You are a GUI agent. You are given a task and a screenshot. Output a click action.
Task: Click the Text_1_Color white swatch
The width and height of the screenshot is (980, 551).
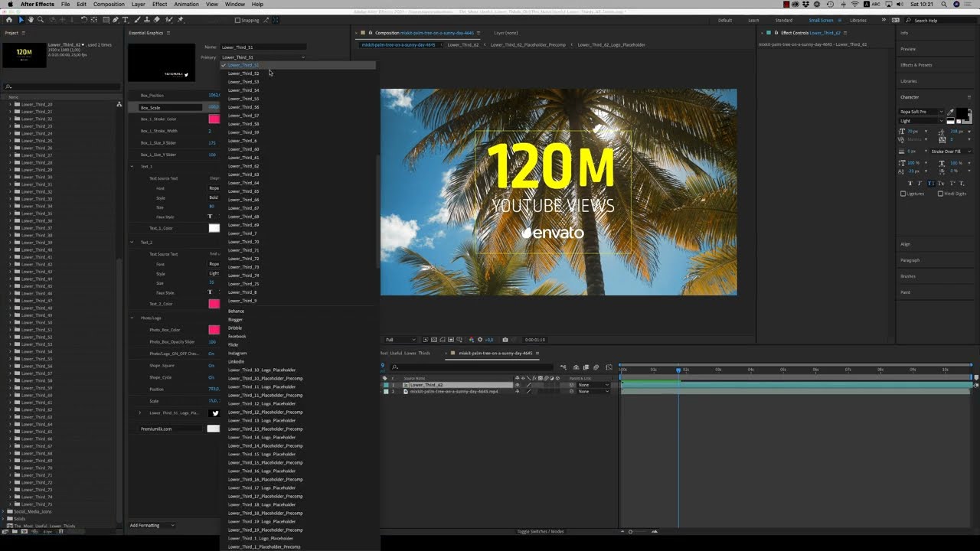(x=214, y=228)
